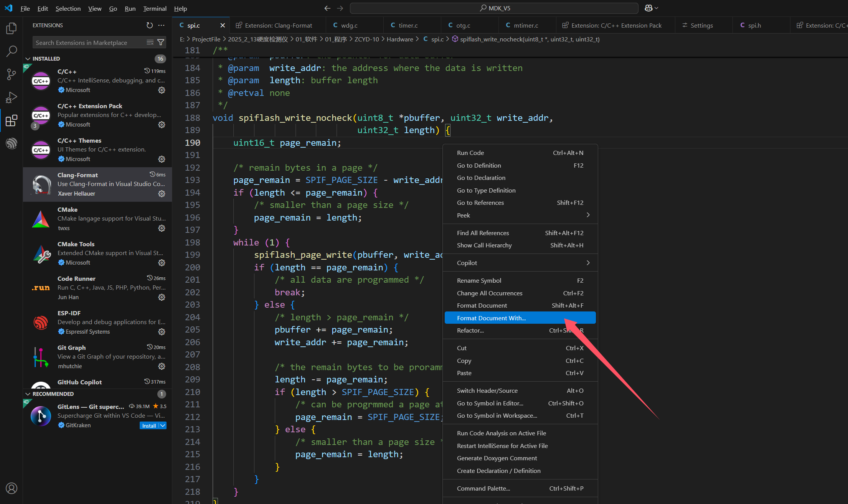Click the MDK_V5 search bar at the top
Viewport: 848px width, 504px height.
coord(493,8)
